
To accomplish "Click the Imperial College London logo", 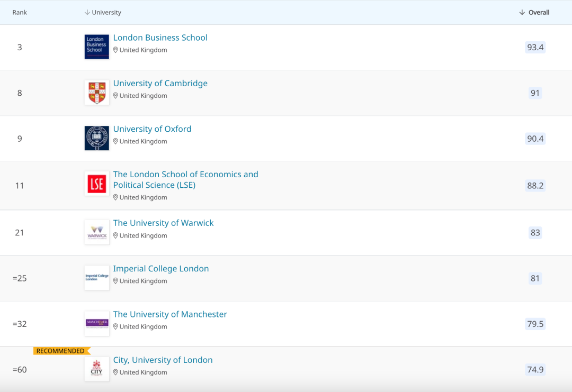I will point(97,278).
